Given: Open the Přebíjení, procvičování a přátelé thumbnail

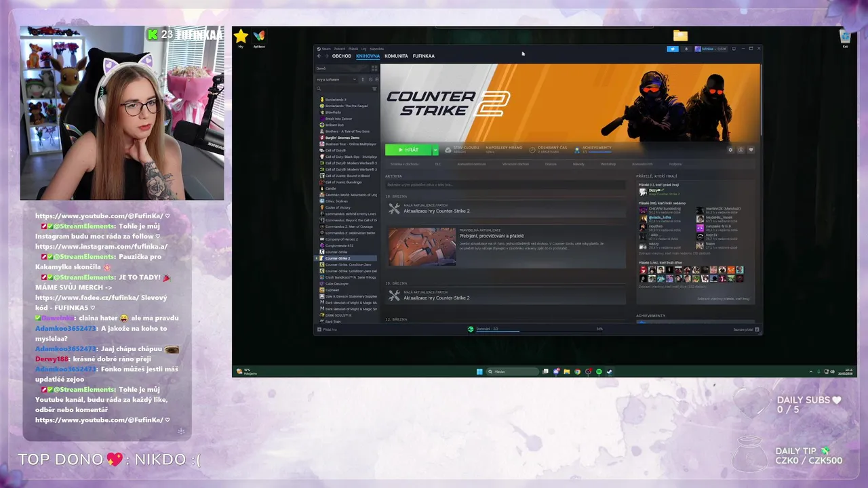Looking at the screenshot, I should 422,247.
